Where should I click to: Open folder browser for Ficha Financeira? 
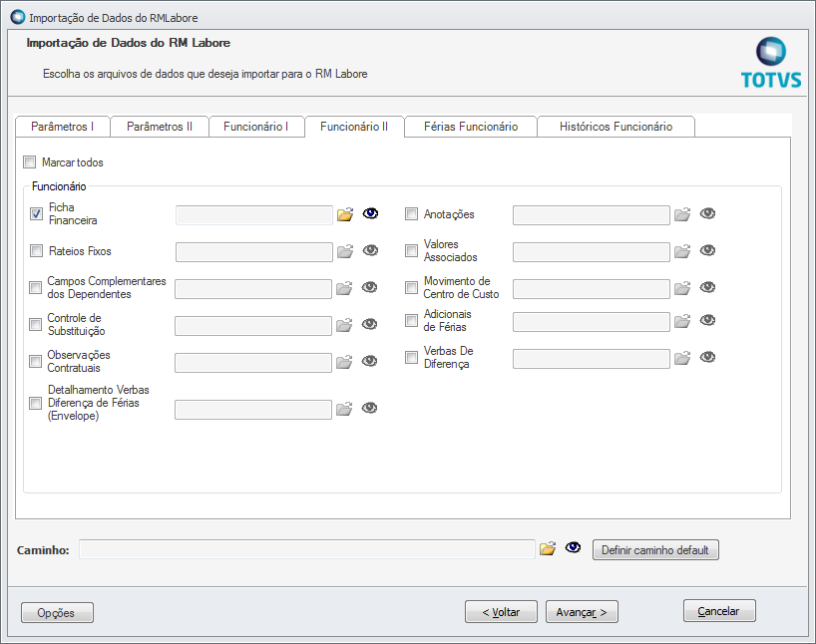coord(344,214)
